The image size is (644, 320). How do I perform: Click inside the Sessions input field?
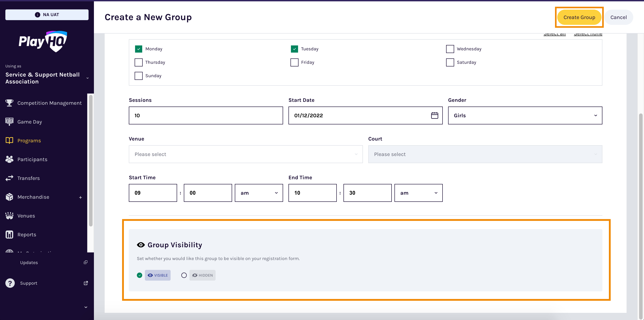[205, 115]
